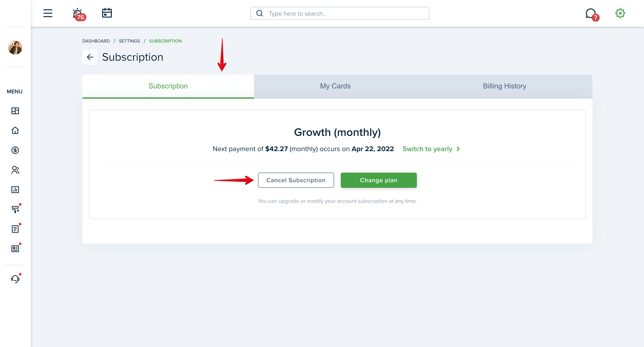Open the headset support icon
644x347 pixels.
pos(16,278)
